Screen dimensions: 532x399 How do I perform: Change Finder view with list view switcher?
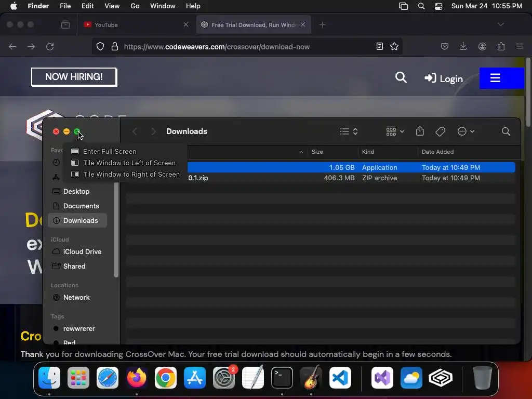[349, 131]
